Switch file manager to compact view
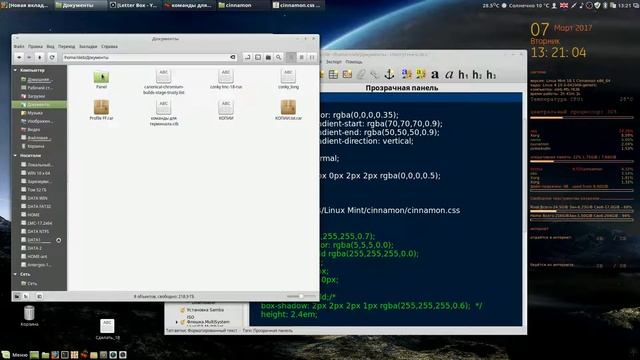Image resolution: width=640 pixels, height=360 pixels. (312, 58)
